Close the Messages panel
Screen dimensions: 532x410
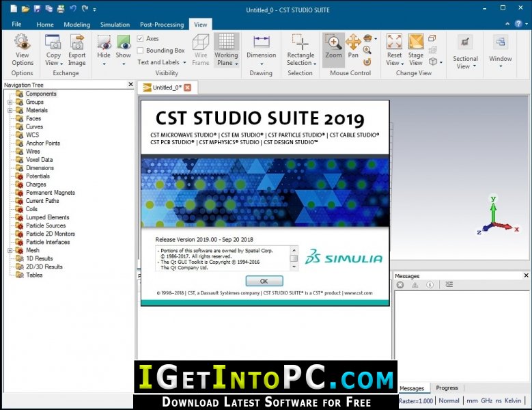pyautogui.click(x=527, y=275)
